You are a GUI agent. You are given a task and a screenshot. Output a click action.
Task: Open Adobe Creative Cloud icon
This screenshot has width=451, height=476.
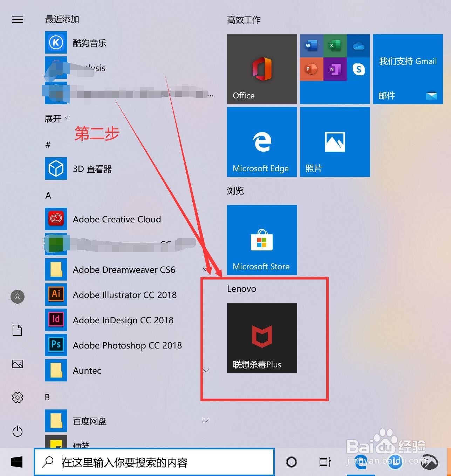[56, 219]
